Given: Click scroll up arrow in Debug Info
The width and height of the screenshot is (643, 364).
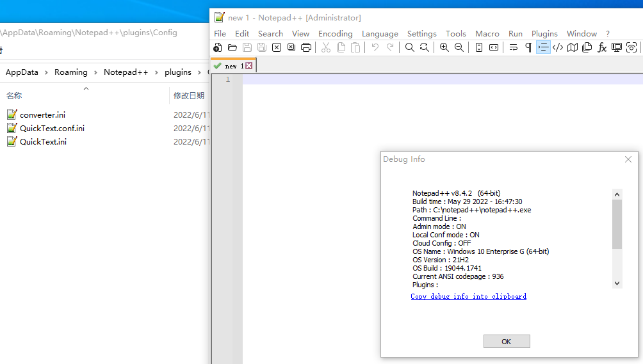Looking at the screenshot, I should click(617, 194).
